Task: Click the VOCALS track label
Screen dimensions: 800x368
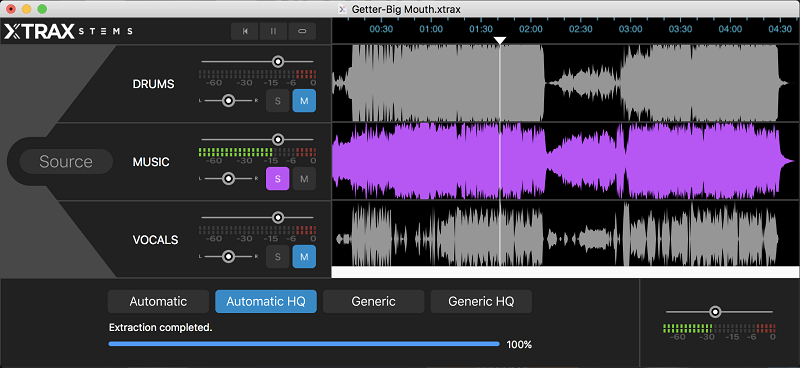Action: pyautogui.click(x=156, y=240)
